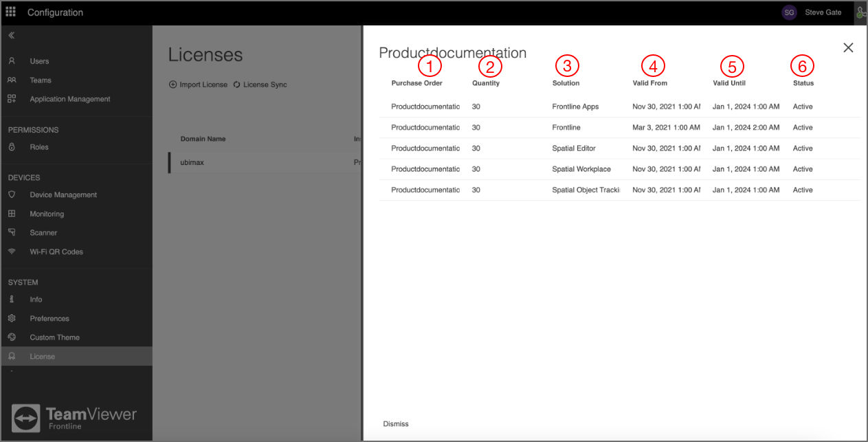Sort by Solution column header
This screenshot has height=442, width=868.
(566, 83)
